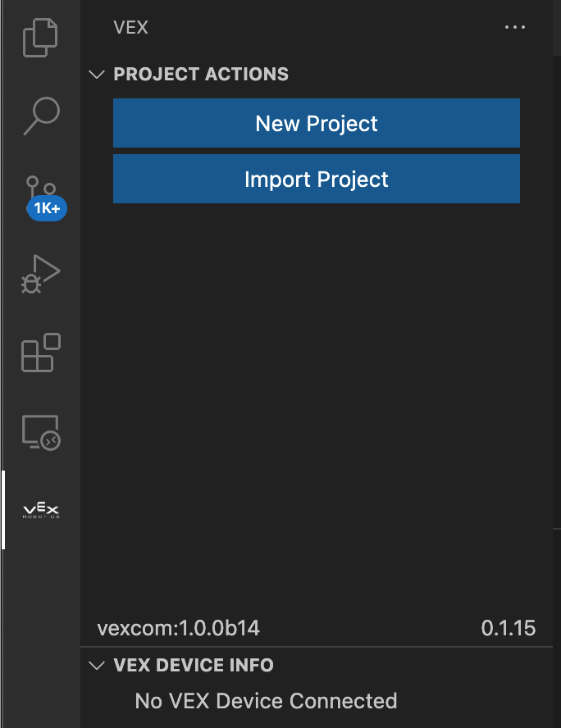This screenshot has width=561, height=728.
Task: Collapse the VEX DEVICE INFO section
Action: pyautogui.click(x=96, y=665)
